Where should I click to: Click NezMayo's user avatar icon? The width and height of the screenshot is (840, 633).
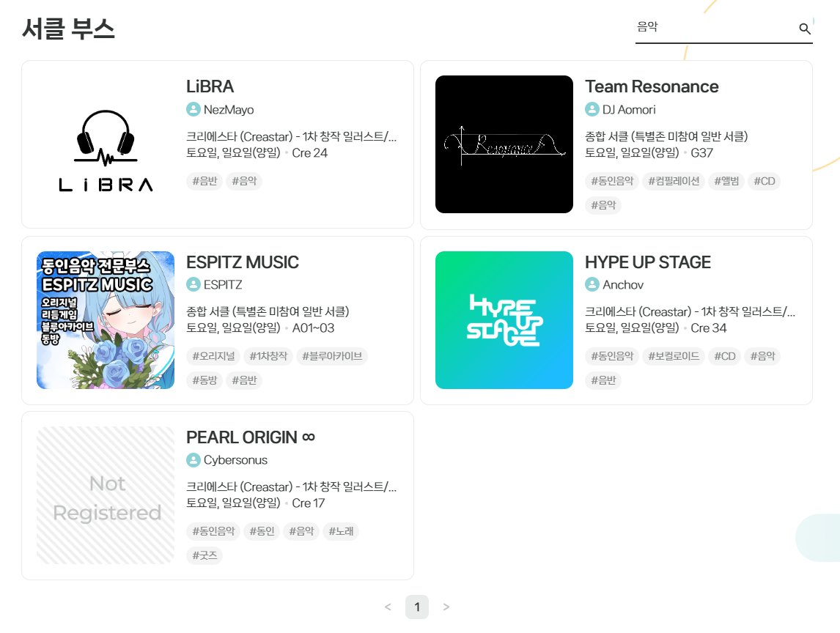click(x=194, y=109)
